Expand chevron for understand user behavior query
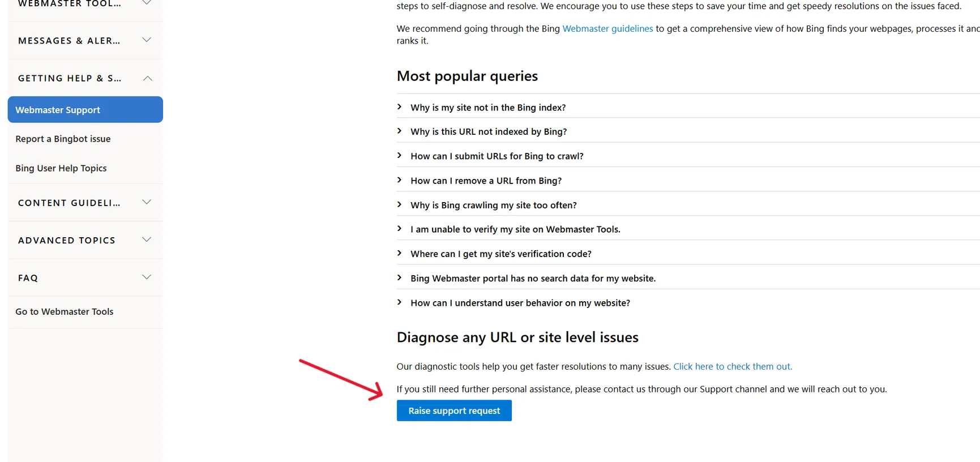 point(399,302)
